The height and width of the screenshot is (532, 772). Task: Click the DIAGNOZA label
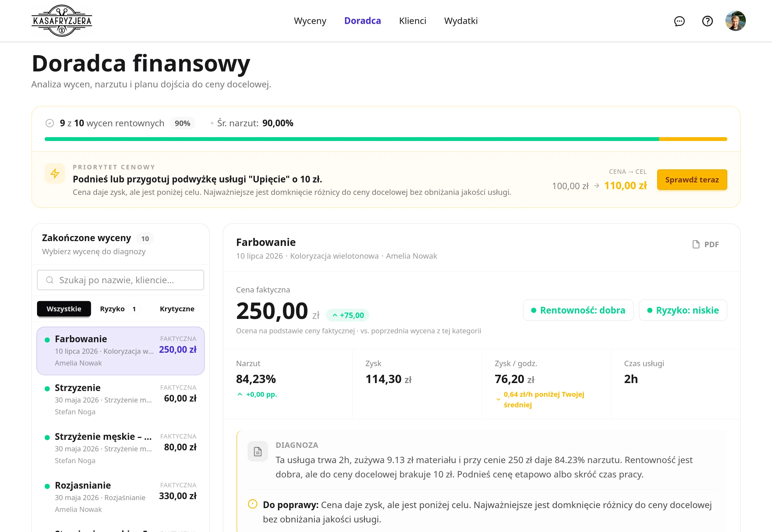tap(297, 445)
